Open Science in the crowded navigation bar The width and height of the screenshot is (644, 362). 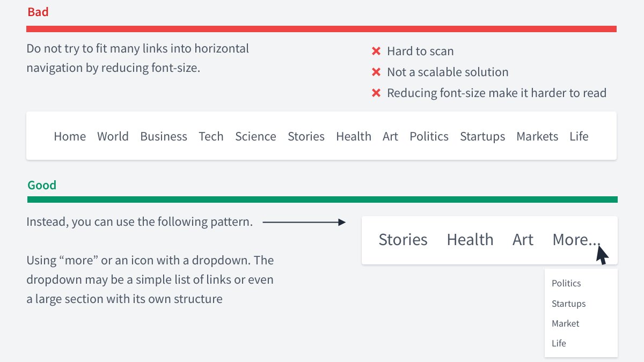(255, 136)
